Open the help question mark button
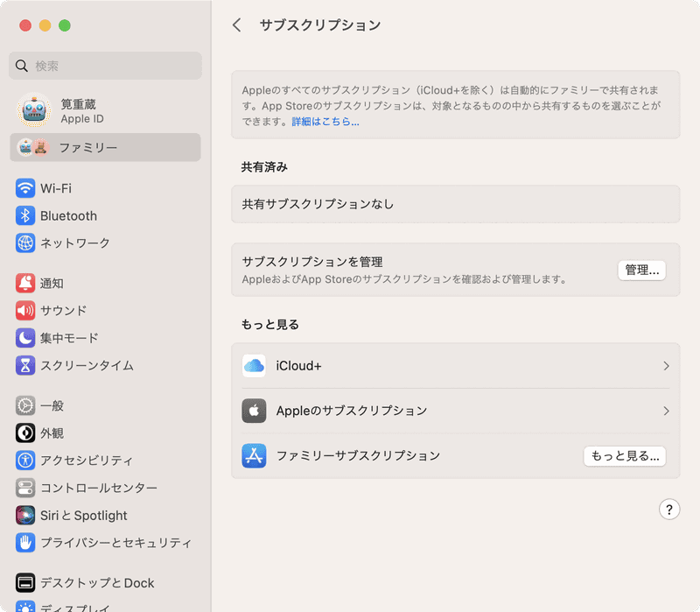Image resolution: width=700 pixels, height=612 pixels. coord(669,510)
